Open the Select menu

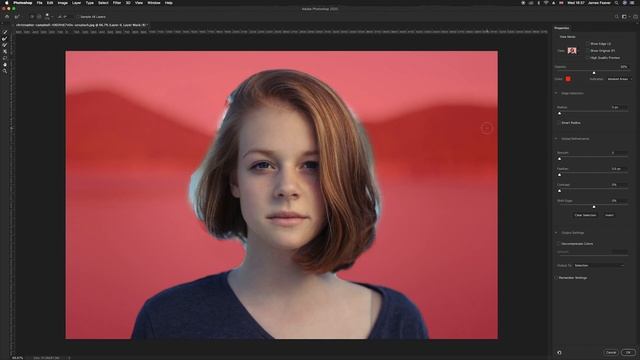coord(103,3)
